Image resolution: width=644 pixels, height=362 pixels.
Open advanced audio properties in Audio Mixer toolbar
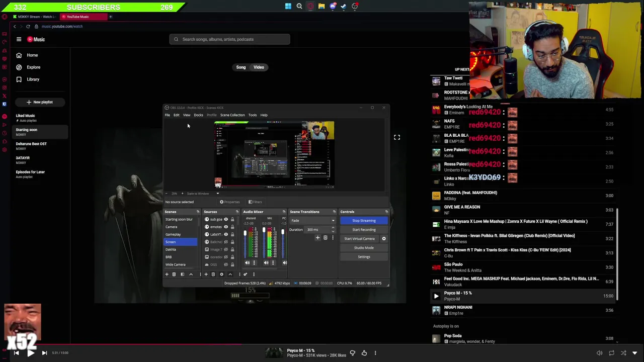point(245,274)
